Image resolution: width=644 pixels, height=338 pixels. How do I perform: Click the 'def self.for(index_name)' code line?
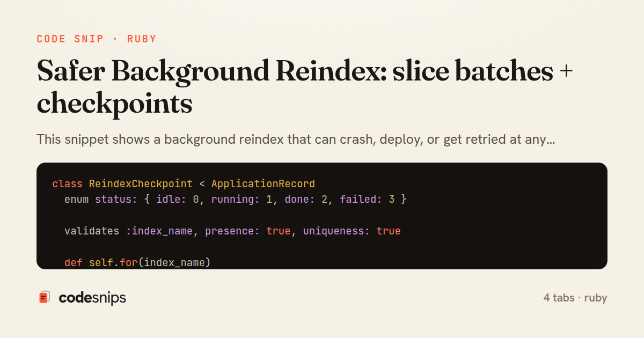[x=137, y=263]
